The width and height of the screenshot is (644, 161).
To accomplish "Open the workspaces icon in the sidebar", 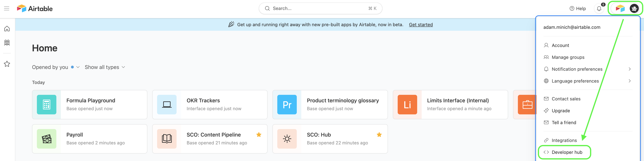I will [7, 43].
